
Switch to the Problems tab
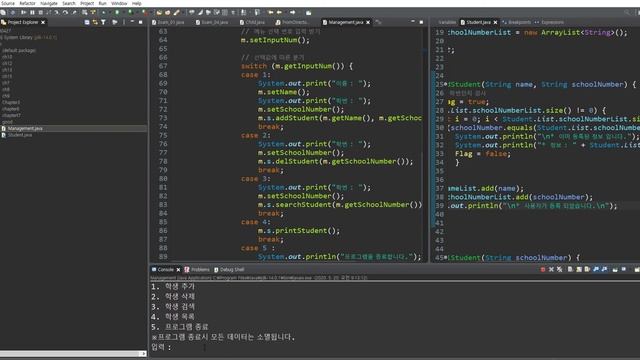click(x=197, y=270)
